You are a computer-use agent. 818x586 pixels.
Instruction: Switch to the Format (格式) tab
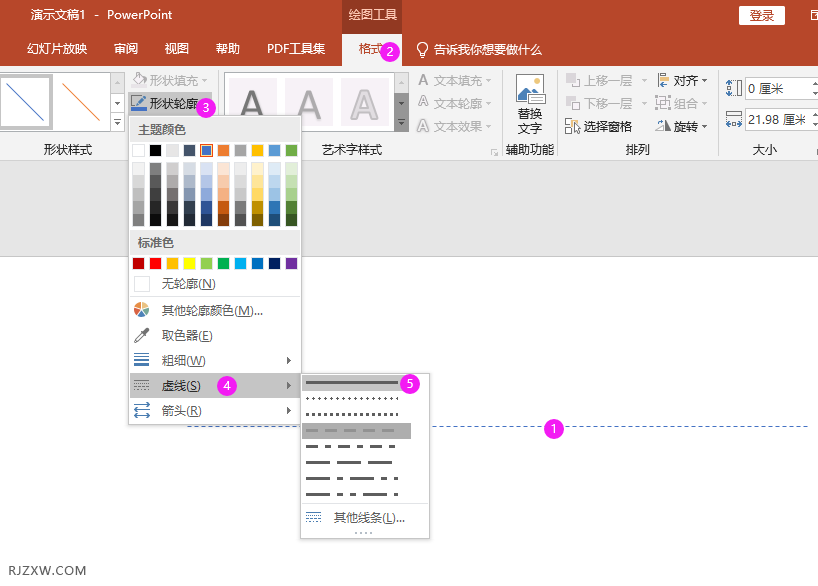(x=371, y=50)
